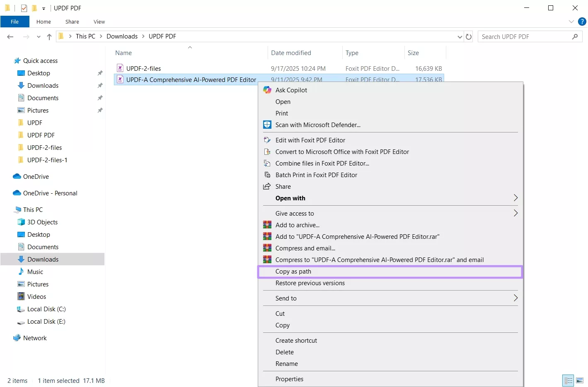Open the blue Help question mark icon
The width and height of the screenshot is (588, 387).
(582, 22)
